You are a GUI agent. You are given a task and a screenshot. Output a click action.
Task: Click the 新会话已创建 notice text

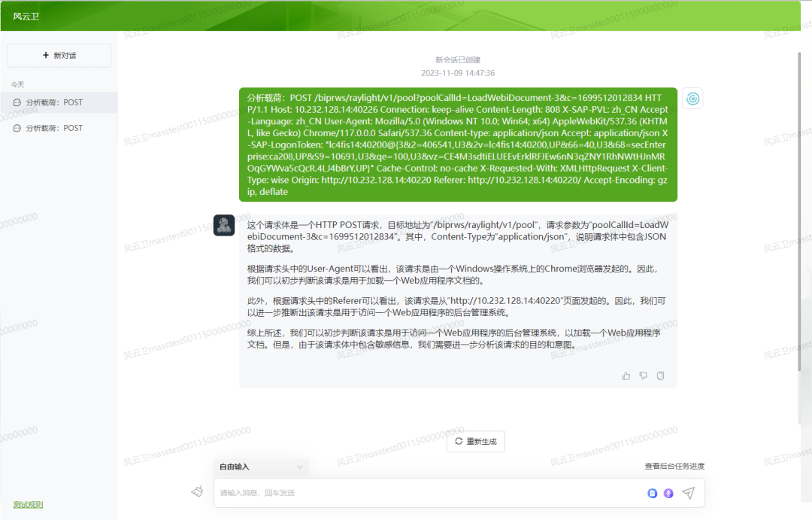(458, 59)
